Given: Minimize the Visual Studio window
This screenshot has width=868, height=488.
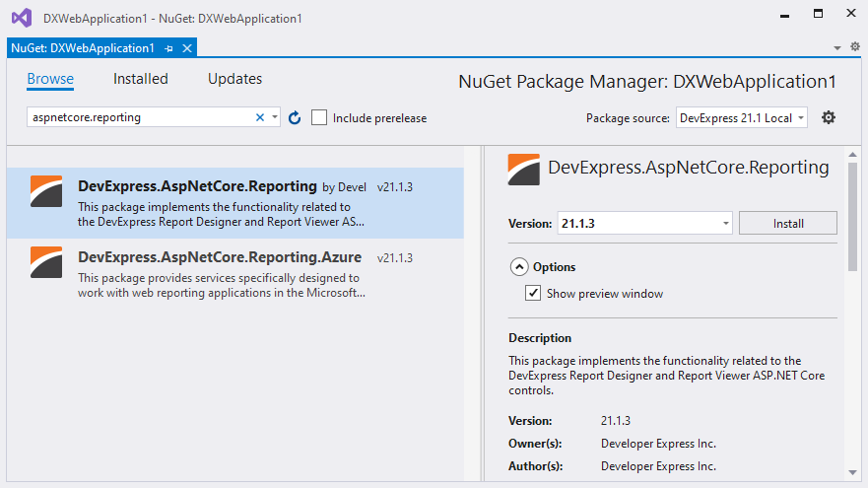Looking at the screenshot, I should [x=784, y=16].
